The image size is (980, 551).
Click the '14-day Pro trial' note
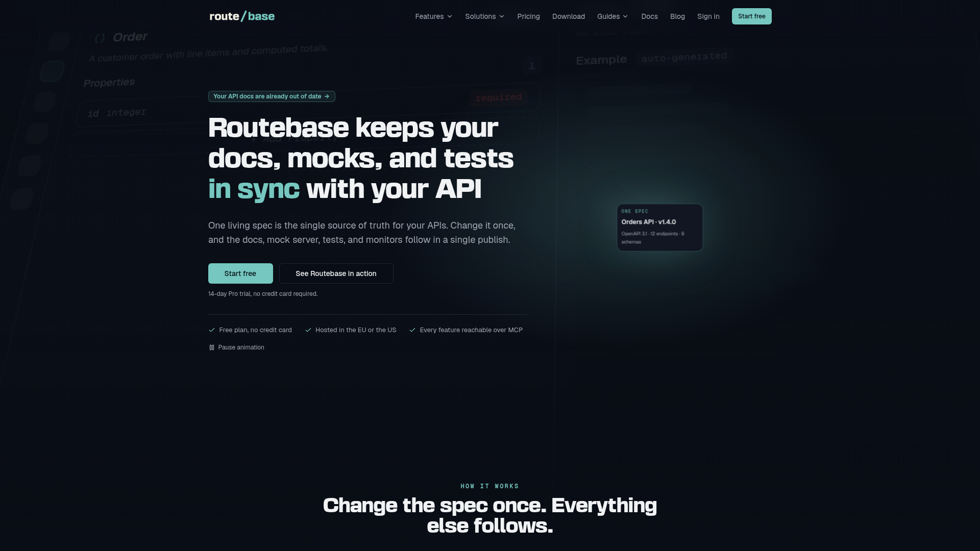click(263, 294)
